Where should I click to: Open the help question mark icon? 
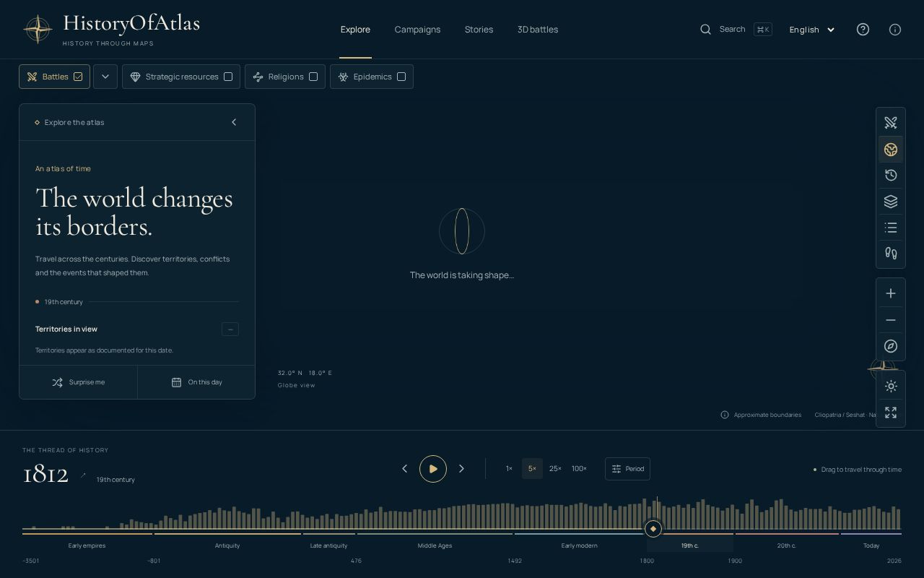[863, 30]
